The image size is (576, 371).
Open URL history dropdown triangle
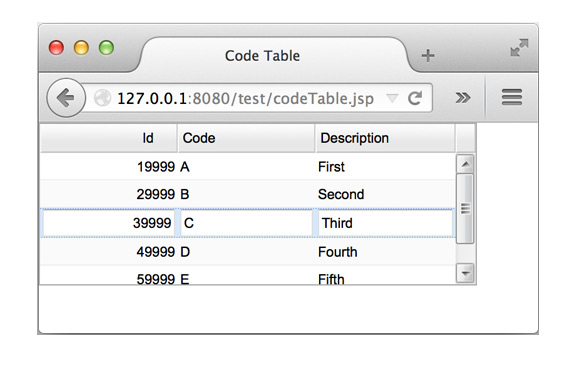[x=392, y=98]
